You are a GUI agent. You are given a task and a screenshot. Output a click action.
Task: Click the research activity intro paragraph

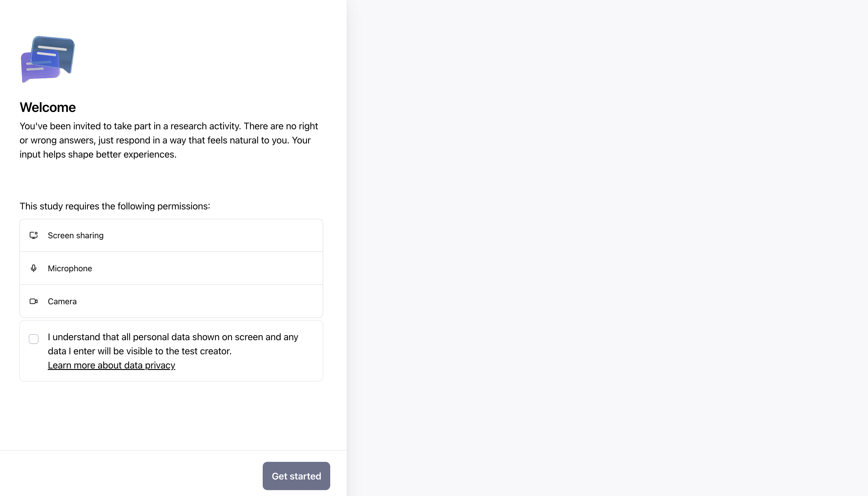coord(169,140)
